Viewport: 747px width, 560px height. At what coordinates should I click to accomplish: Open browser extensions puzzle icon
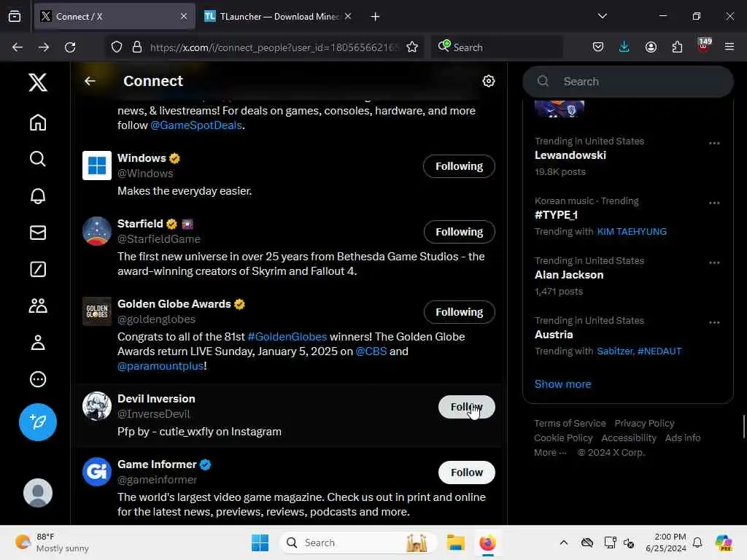(x=677, y=47)
